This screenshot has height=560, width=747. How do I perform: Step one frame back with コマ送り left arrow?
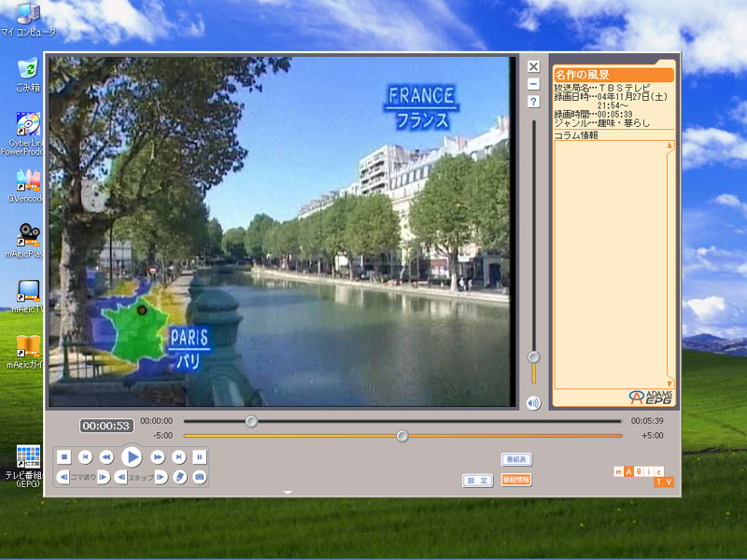pyautogui.click(x=63, y=477)
